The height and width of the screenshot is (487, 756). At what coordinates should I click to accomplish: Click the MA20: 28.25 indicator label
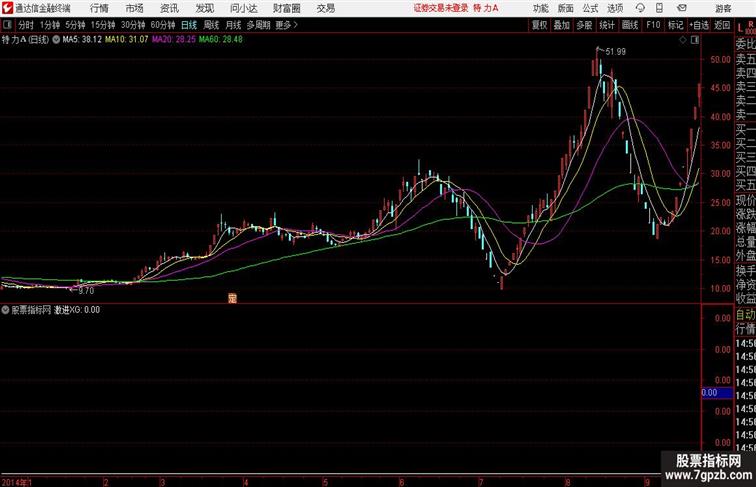click(174, 40)
